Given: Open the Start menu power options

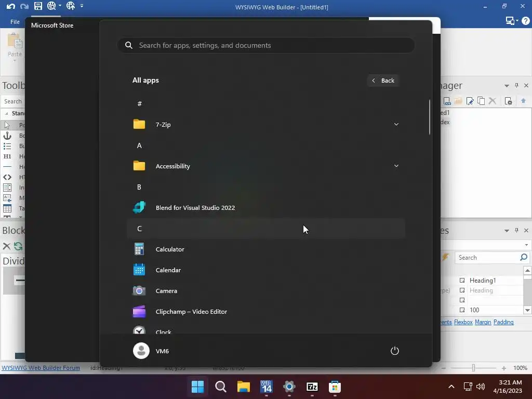Looking at the screenshot, I should [395, 351].
